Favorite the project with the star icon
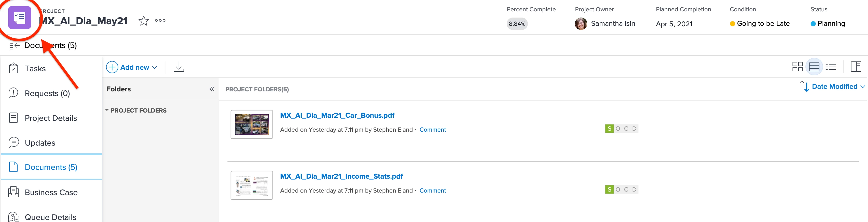This screenshot has width=868, height=222. [143, 21]
